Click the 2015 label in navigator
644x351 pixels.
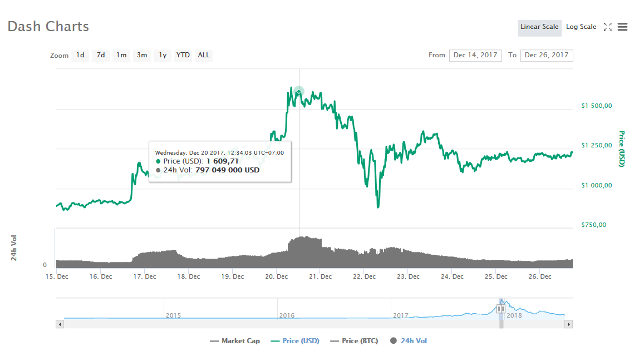173,315
